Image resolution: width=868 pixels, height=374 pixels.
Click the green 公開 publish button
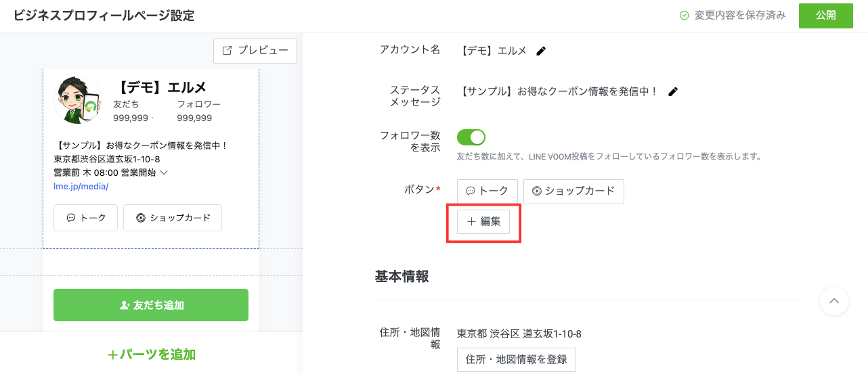coord(825,16)
